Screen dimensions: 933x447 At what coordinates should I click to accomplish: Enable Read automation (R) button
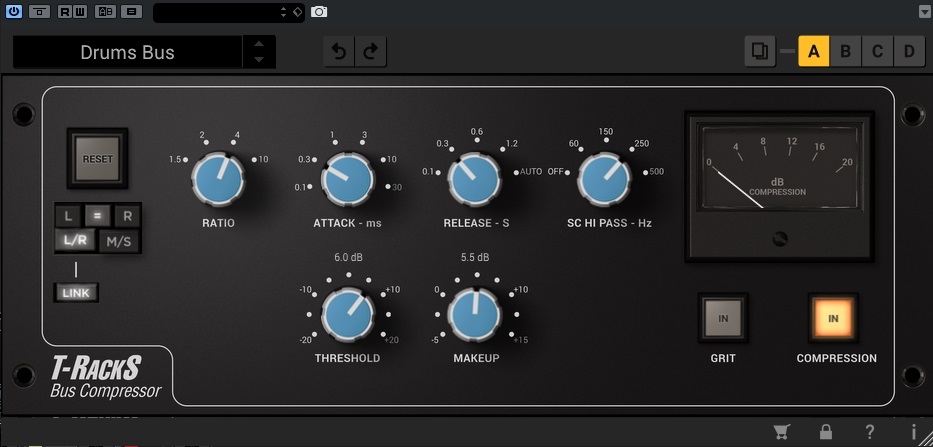(65, 11)
